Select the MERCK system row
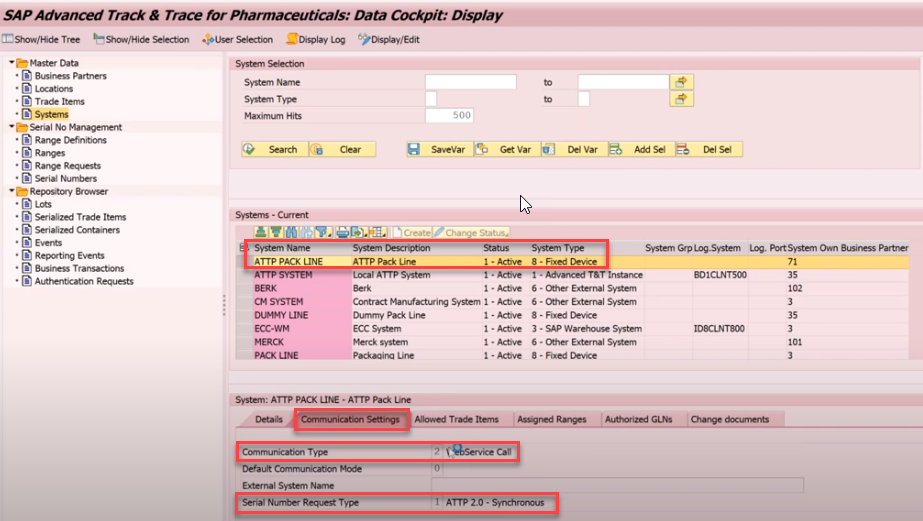Image resolution: width=923 pixels, height=521 pixels. [x=572, y=342]
